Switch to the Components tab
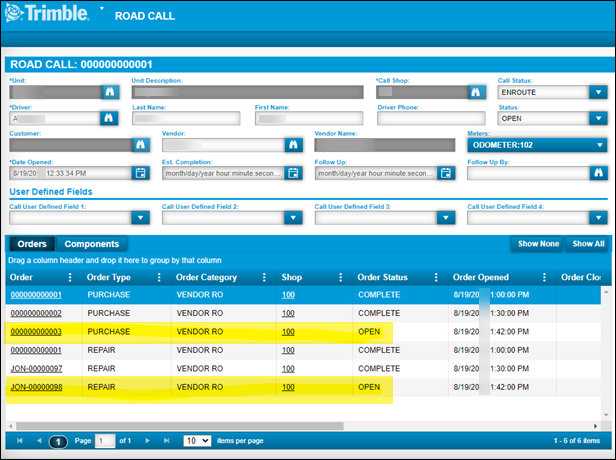This screenshot has height=460, width=616. click(92, 244)
